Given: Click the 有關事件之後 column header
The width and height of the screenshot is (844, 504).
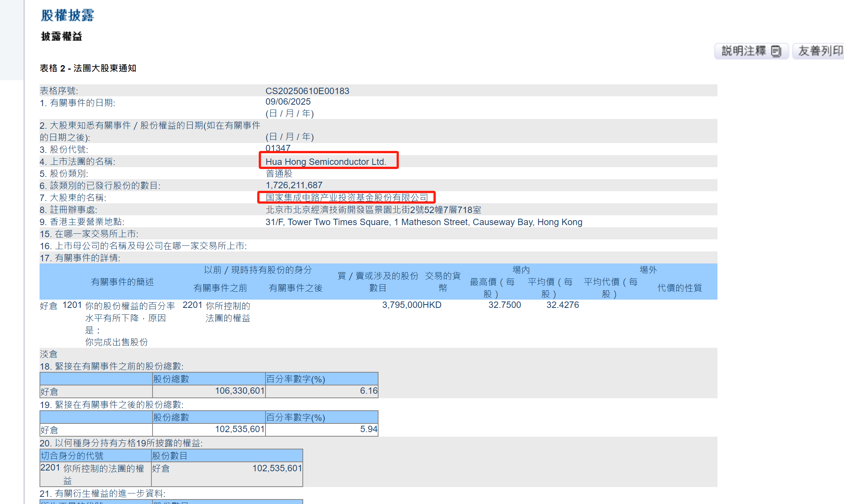Looking at the screenshot, I should click(x=296, y=288).
